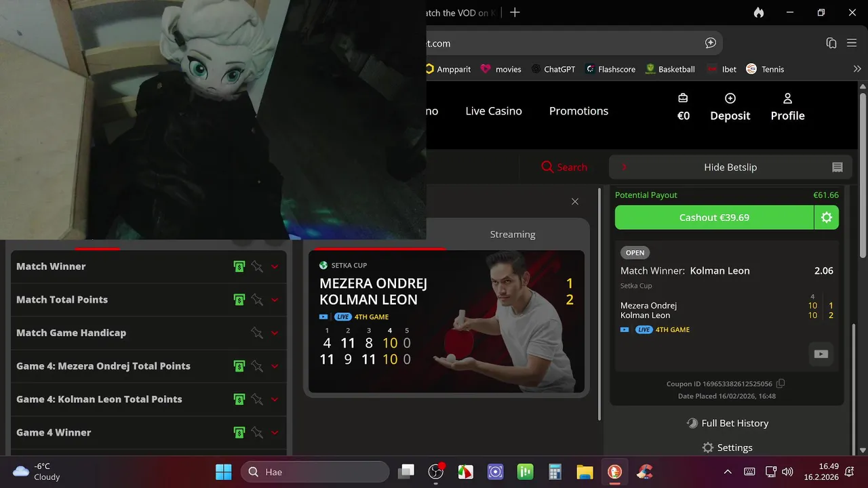Open the Flashscore bookmark
The image size is (868, 488).
pos(610,69)
